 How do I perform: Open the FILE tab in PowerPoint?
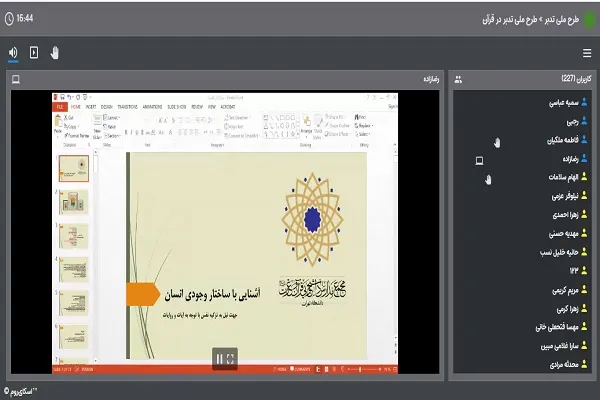(x=60, y=107)
